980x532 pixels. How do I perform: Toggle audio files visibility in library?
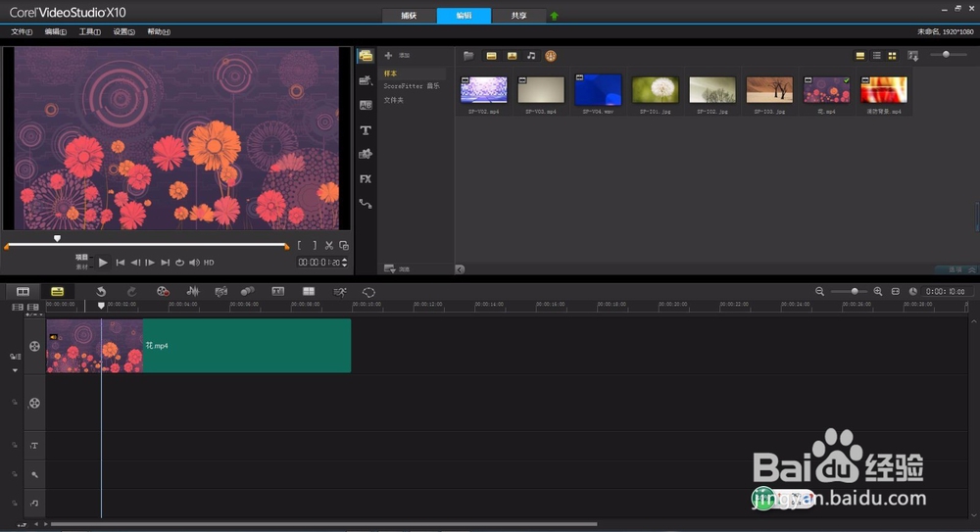click(531, 56)
